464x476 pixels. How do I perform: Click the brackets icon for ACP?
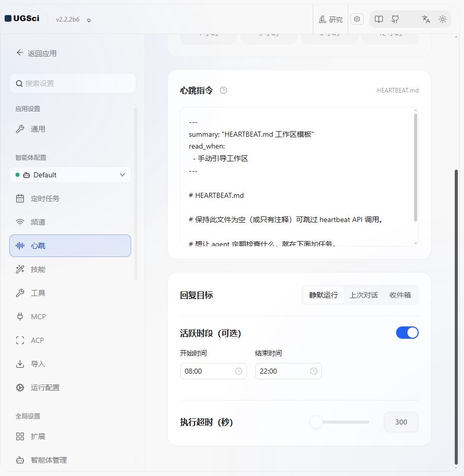[x=20, y=340]
